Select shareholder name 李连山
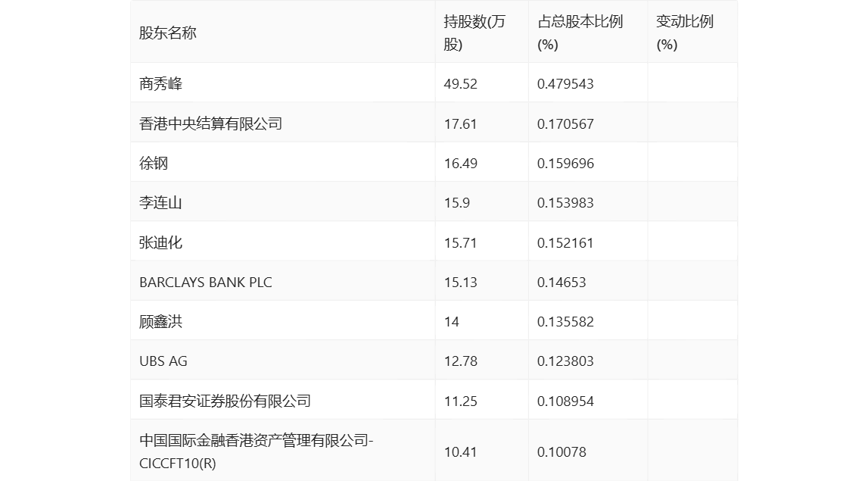Screen dimensions: 868x481 (160, 202)
